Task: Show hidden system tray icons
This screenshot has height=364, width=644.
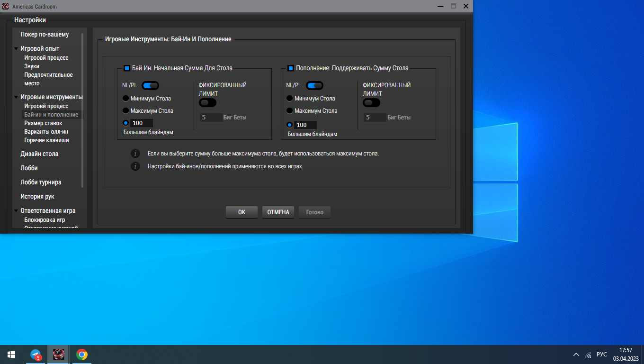Action: click(x=576, y=355)
